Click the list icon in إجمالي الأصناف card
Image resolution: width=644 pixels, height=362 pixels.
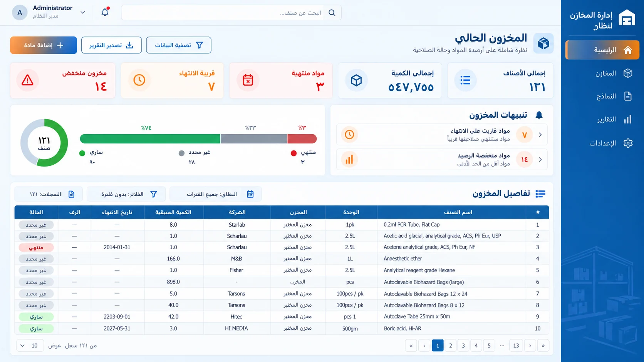(465, 80)
